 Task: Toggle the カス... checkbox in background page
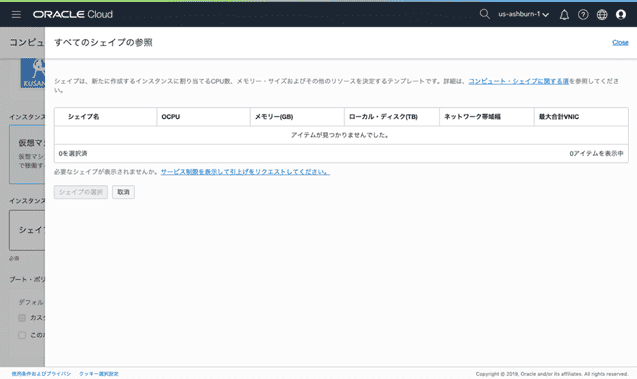click(x=22, y=318)
